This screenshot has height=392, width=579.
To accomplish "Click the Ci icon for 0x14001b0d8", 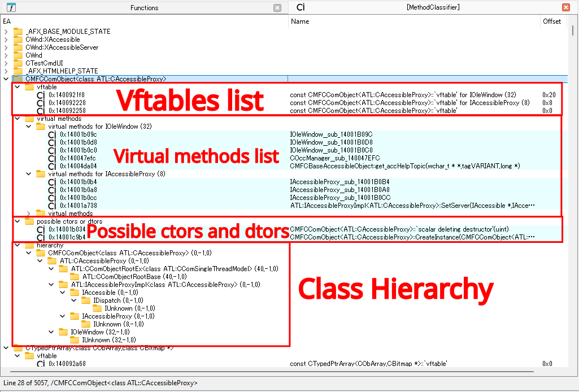I will coord(52,142).
